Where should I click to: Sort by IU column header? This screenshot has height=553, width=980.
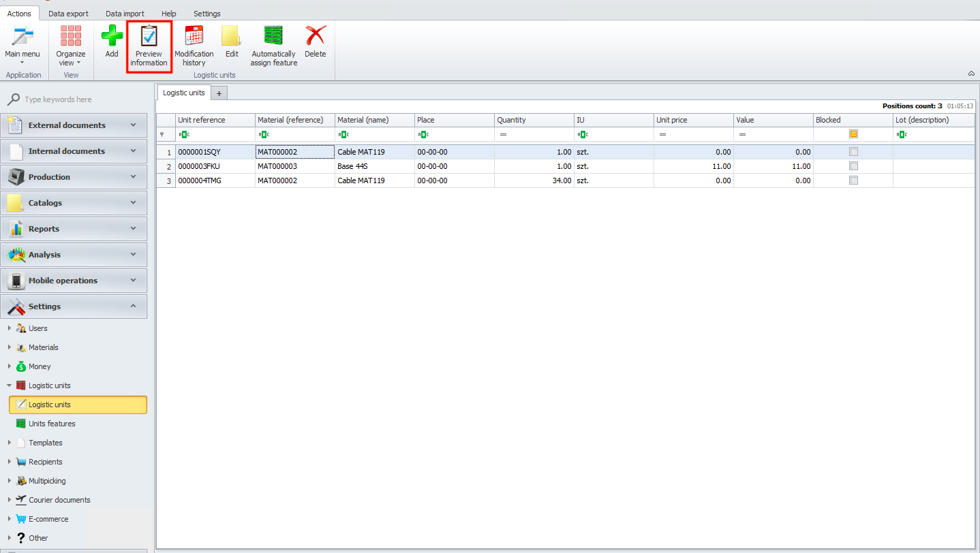(x=614, y=120)
